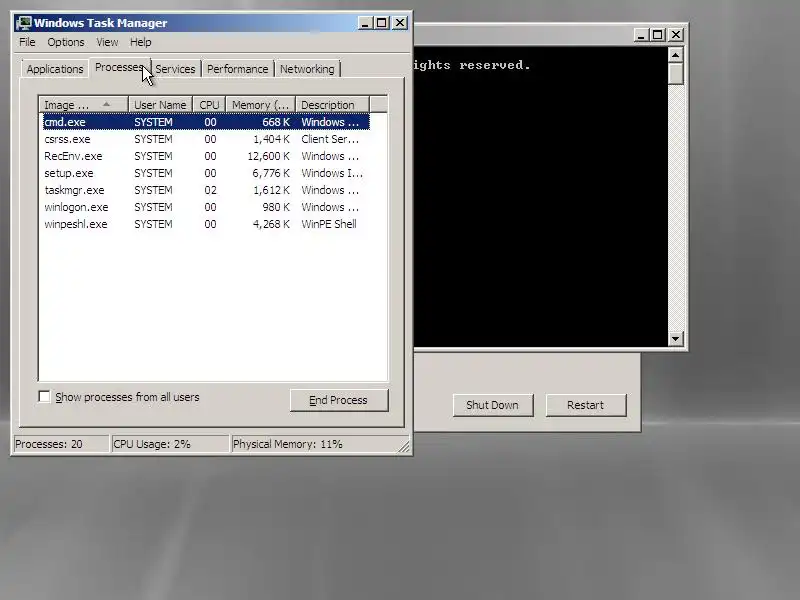Close the Task Manager window
This screenshot has width=800, height=600.
click(x=400, y=23)
